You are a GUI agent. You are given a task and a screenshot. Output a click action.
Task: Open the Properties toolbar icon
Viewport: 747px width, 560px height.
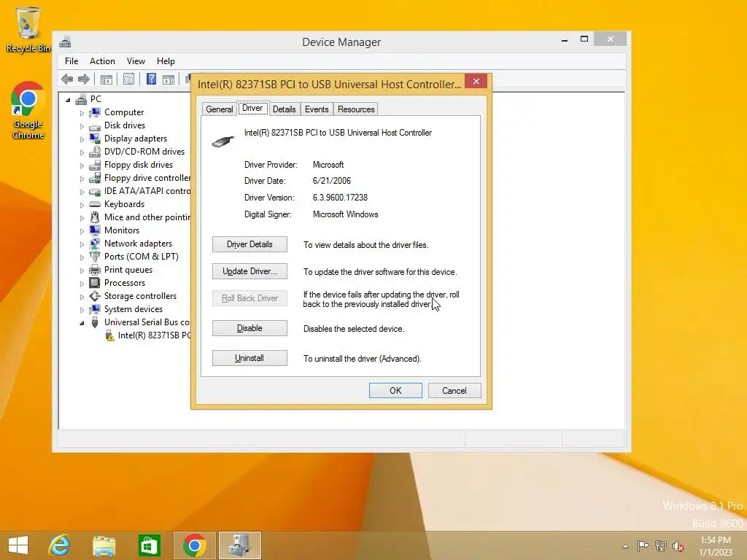point(128,79)
